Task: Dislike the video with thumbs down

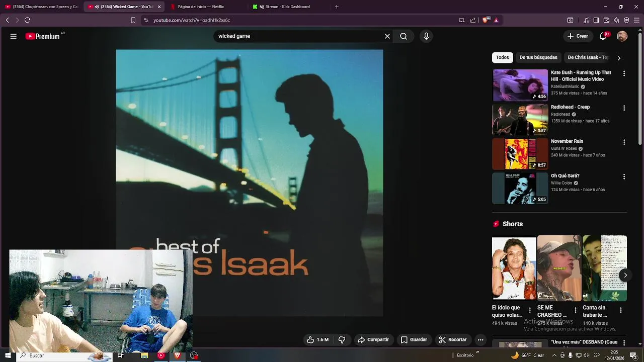Action: (x=342, y=340)
